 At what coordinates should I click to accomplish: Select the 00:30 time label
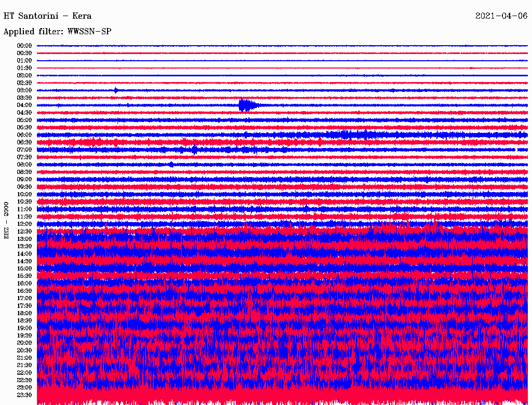[24, 53]
